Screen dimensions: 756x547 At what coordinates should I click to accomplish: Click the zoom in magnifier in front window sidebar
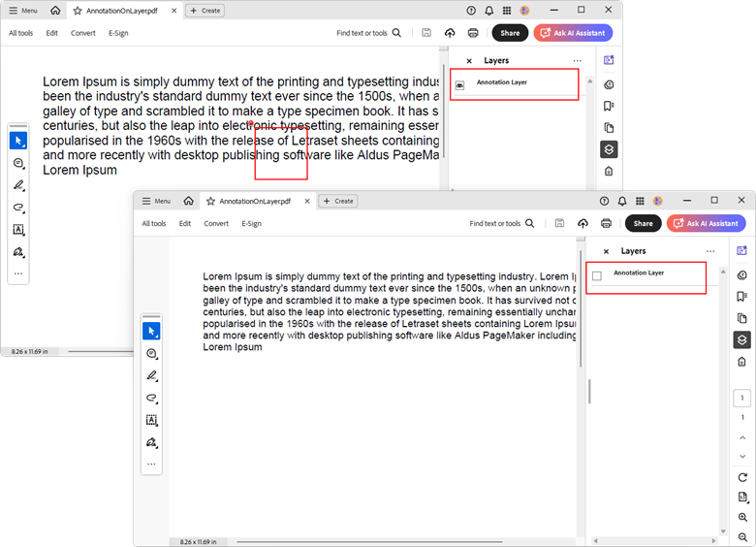click(742, 518)
